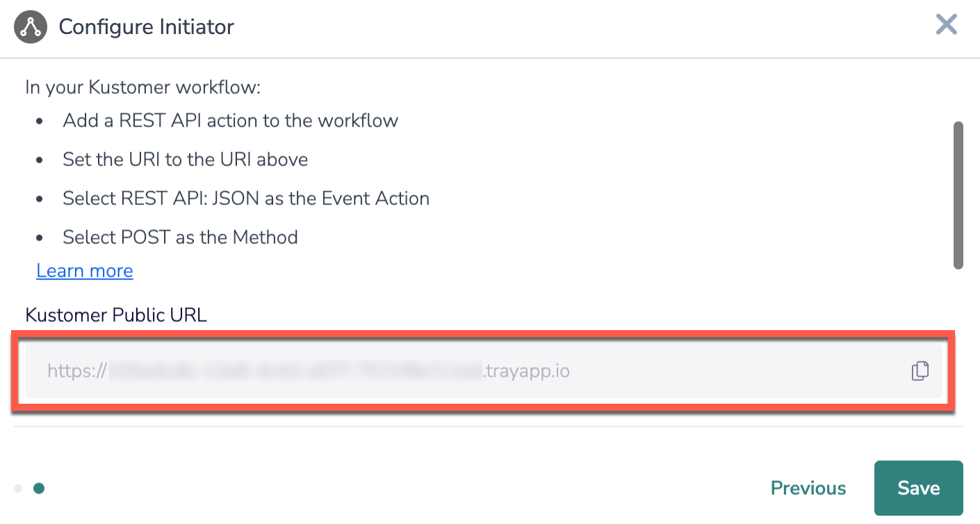Jump to the first step indicator dot

click(18, 489)
